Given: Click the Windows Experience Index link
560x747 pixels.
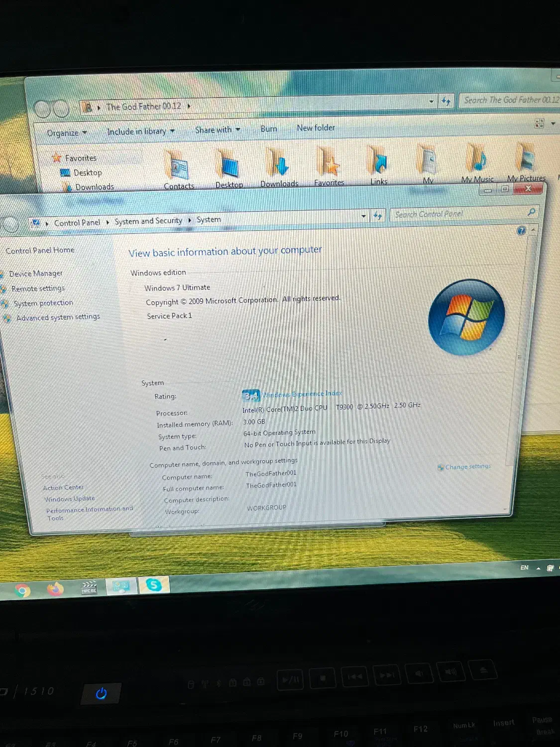Looking at the screenshot, I should (302, 394).
